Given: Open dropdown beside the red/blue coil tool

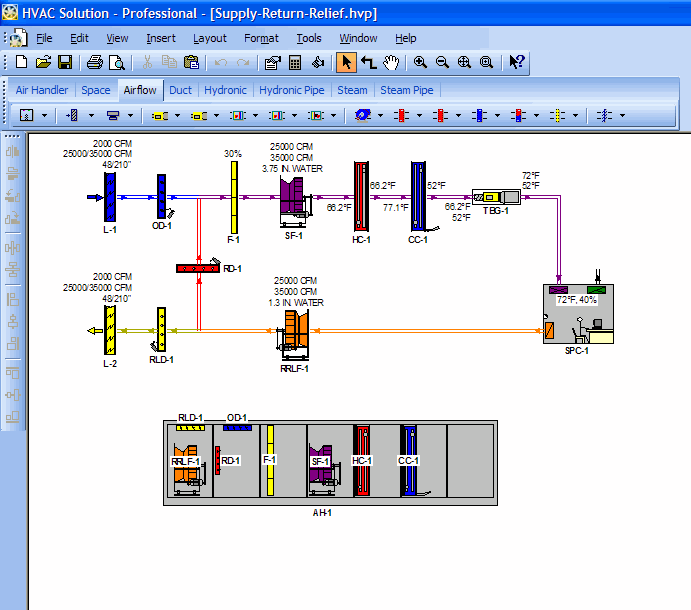Looking at the screenshot, I should coord(536,115).
